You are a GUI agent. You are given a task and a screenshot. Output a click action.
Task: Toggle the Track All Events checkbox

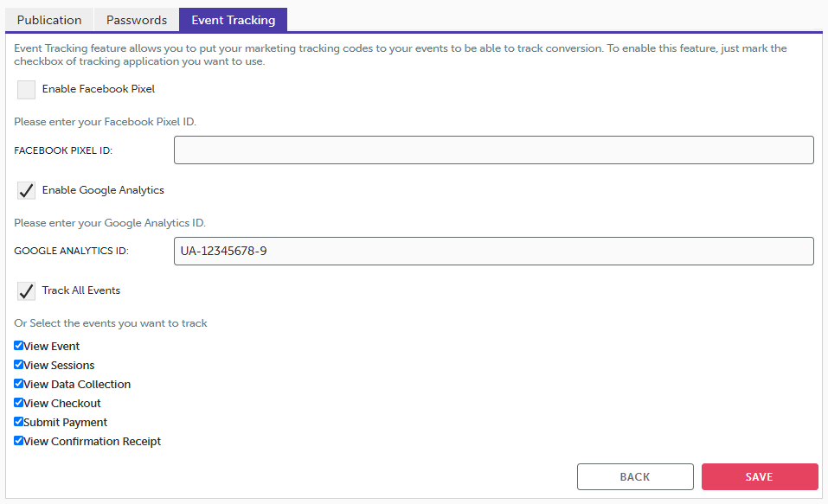pos(27,291)
